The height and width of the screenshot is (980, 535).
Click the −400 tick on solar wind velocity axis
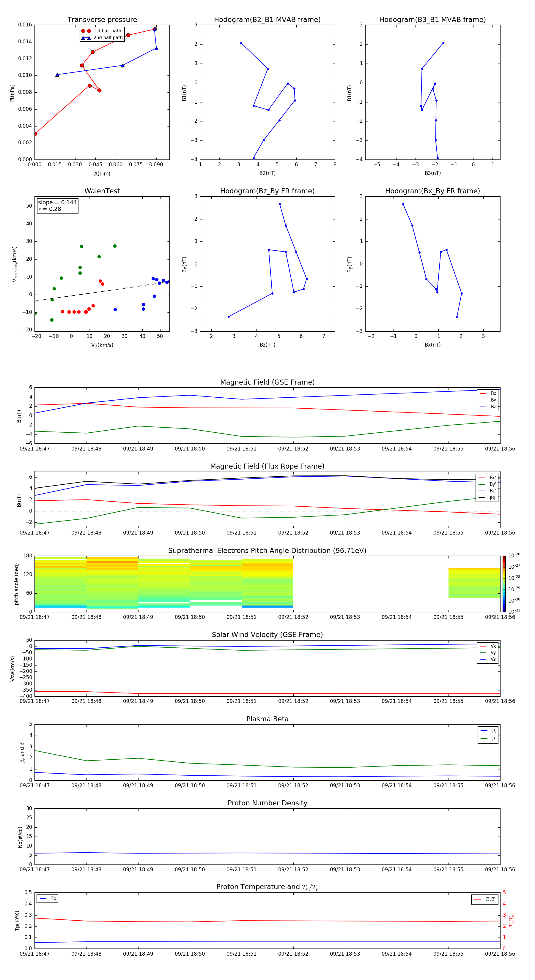(25, 696)
